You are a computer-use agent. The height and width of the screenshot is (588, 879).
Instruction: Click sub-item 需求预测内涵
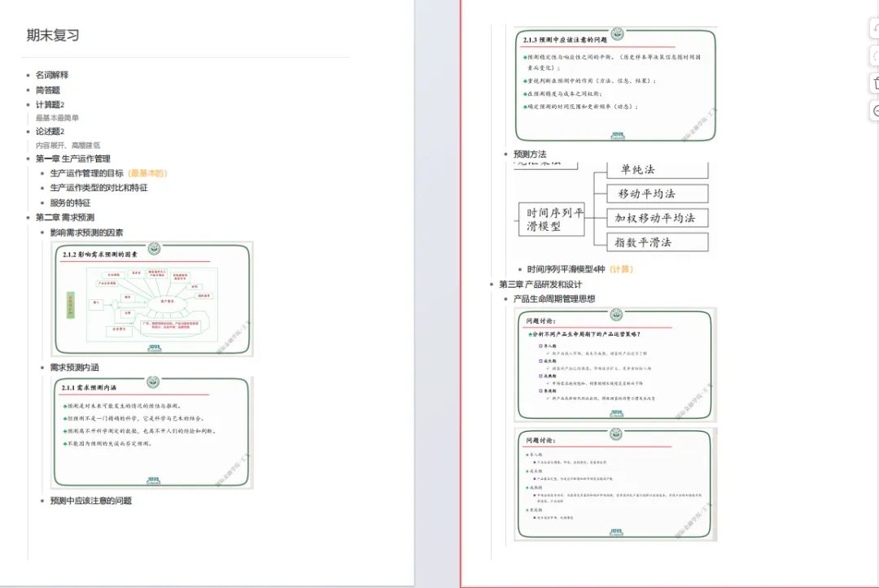[74, 368]
